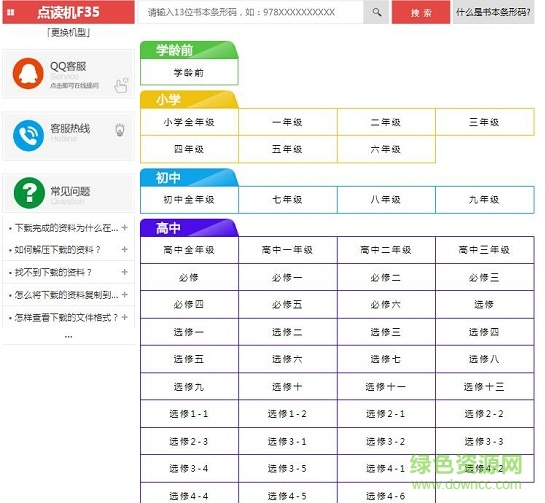Viewport: 545px width, 503px height.
Task: Show more questions via the ellipsis
Action: (68, 336)
